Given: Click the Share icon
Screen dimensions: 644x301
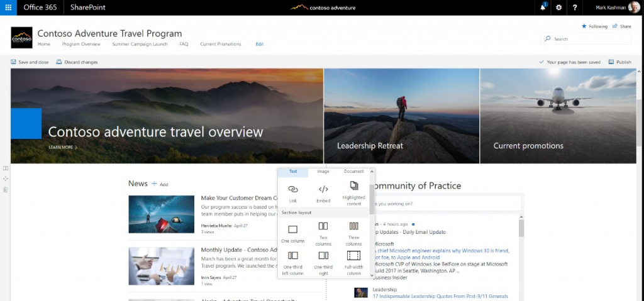Looking at the screenshot, I should click(x=615, y=26).
